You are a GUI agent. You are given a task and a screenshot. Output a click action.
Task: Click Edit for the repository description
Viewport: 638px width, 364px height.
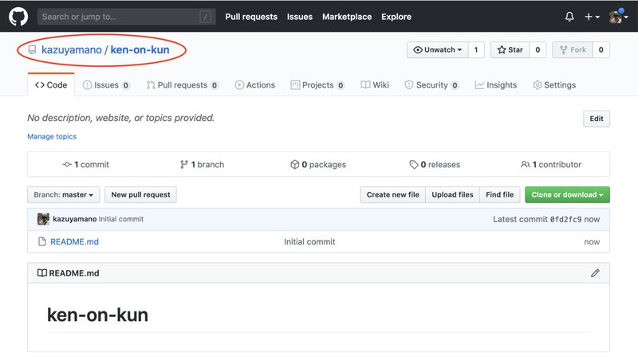pyautogui.click(x=597, y=119)
